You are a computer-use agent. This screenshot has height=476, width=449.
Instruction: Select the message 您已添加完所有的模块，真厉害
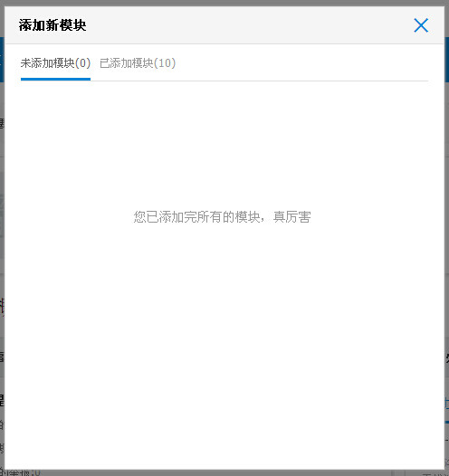click(x=222, y=217)
